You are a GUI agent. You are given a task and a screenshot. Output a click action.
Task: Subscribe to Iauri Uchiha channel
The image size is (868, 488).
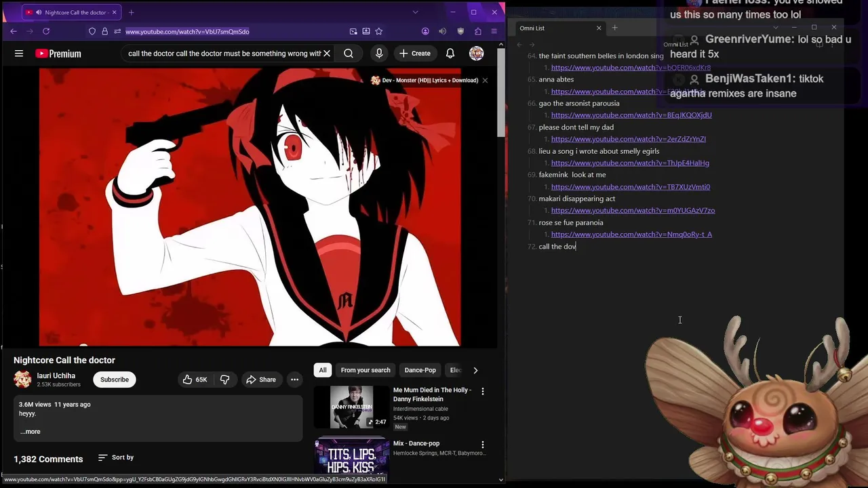[115, 380]
